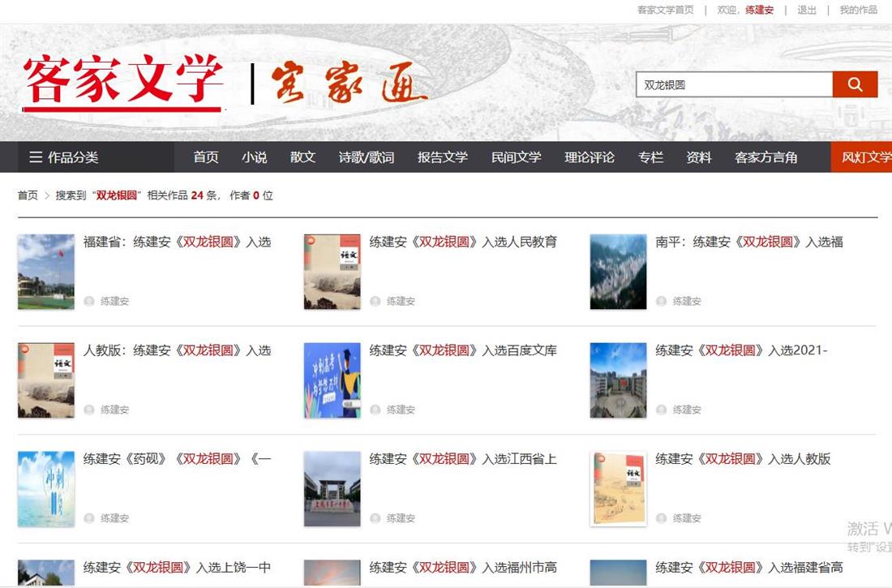Click the author avatar icon under 入选江西省上 article
This screenshot has height=588, width=892.
click(375, 518)
